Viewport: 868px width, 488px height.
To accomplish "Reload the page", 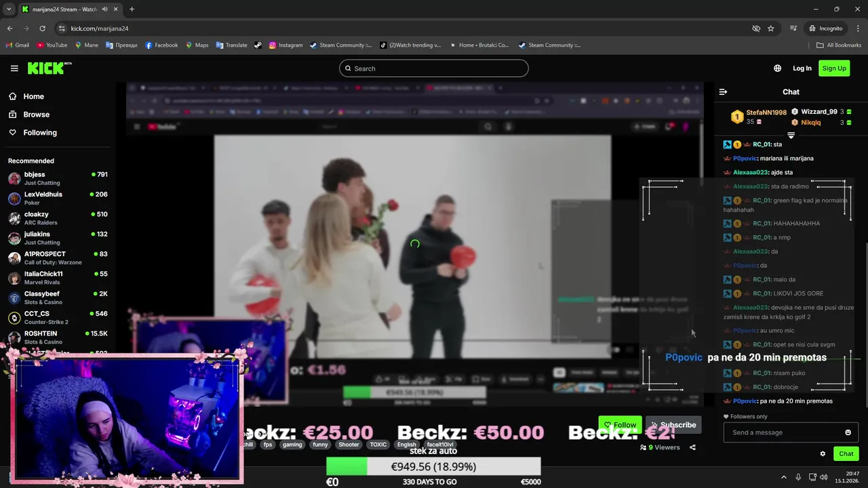I will (42, 28).
